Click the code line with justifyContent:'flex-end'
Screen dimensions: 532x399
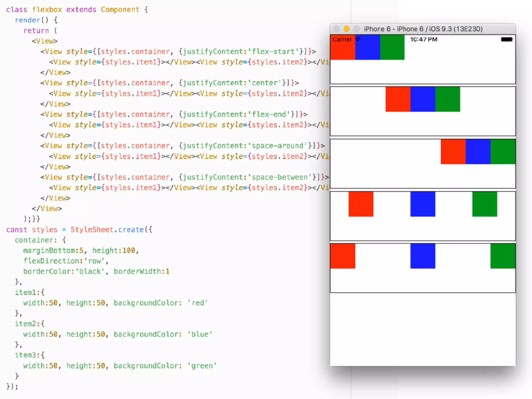pos(174,114)
